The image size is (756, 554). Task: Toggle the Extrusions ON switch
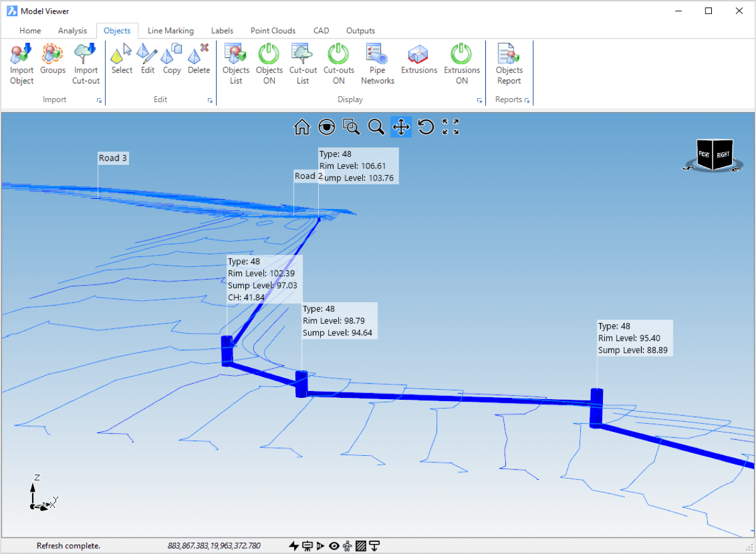click(x=462, y=64)
